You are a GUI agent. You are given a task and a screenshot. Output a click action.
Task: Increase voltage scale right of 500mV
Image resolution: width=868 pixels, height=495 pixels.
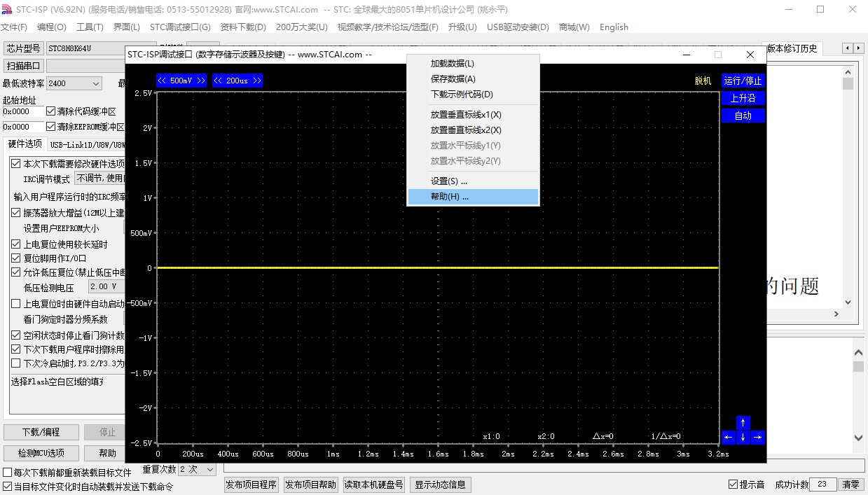[201, 81]
